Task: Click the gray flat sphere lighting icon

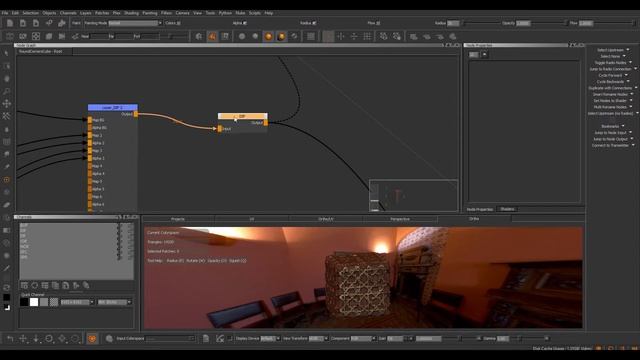Action: coord(242,36)
